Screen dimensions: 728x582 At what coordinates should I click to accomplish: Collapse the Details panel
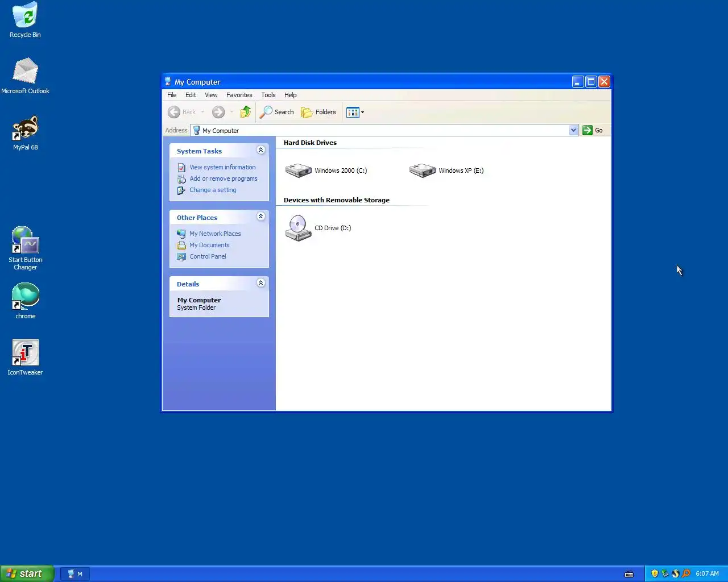point(261,283)
